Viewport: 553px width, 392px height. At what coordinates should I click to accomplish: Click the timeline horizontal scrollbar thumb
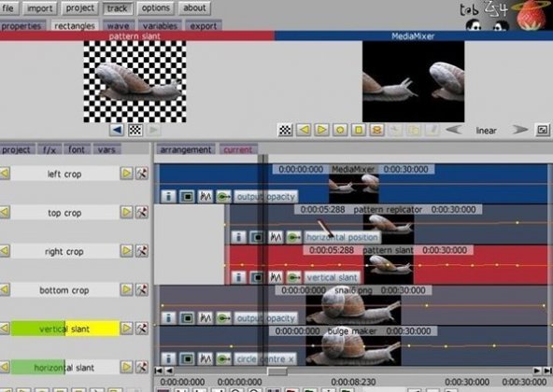click(x=276, y=371)
